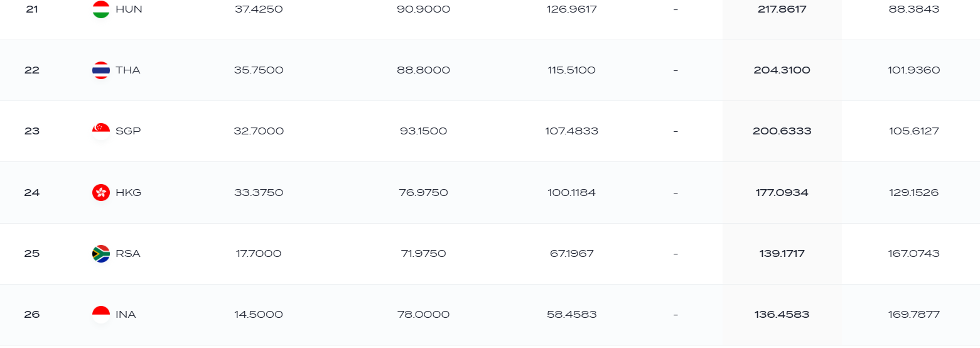
Task: Click the Hong Kong flag icon
Action: [101, 192]
